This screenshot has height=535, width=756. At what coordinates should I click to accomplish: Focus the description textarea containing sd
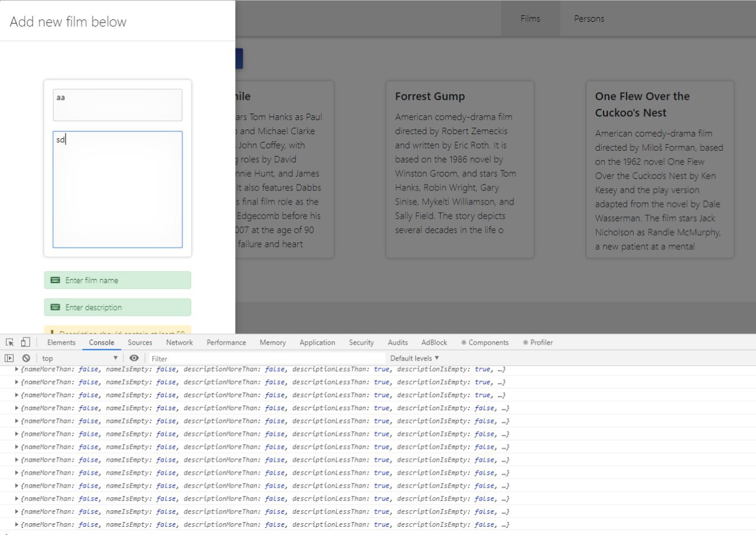(118, 189)
